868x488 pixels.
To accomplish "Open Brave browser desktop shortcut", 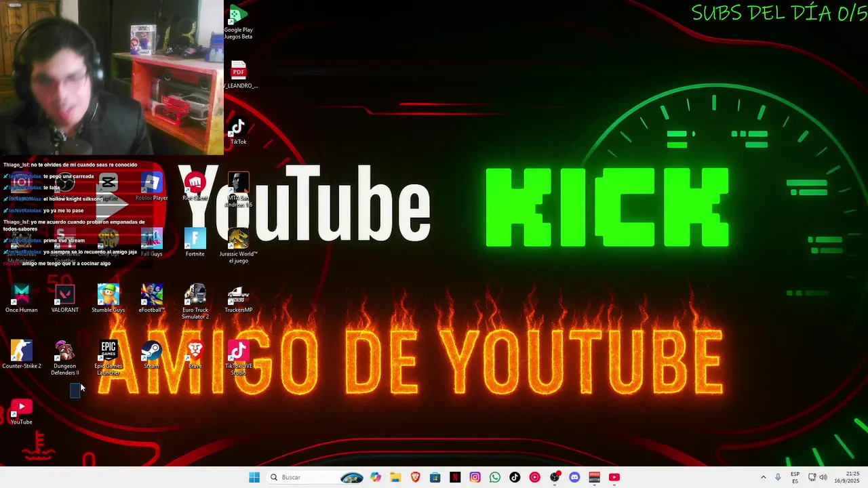I will 195,355.
